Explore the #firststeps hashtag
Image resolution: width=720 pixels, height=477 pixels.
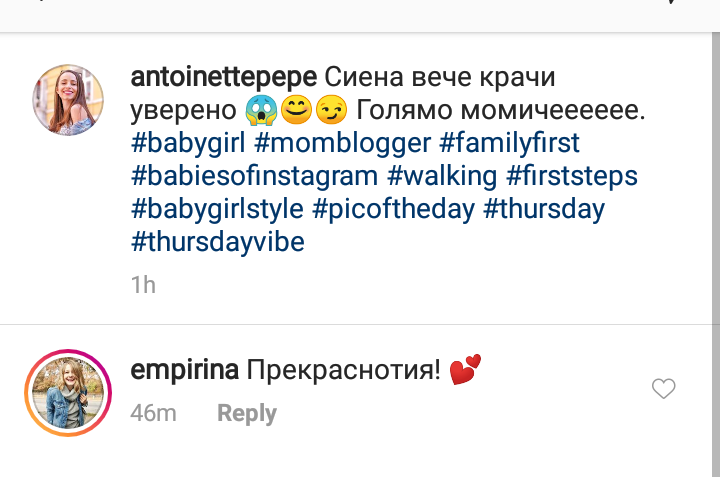point(572,176)
